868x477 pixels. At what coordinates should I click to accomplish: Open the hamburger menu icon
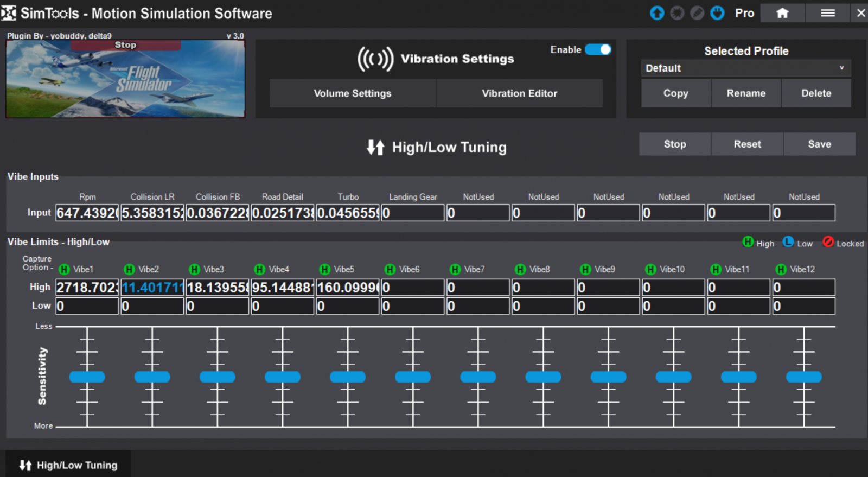pyautogui.click(x=827, y=13)
